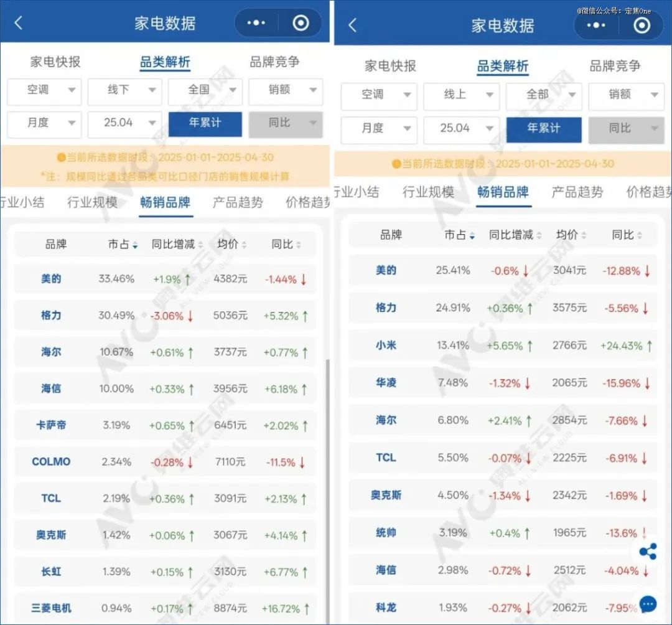Go back using arrow in 线上 panel
Image resolution: width=672 pixels, height=625 pixels.
click(x=353, y=25)
